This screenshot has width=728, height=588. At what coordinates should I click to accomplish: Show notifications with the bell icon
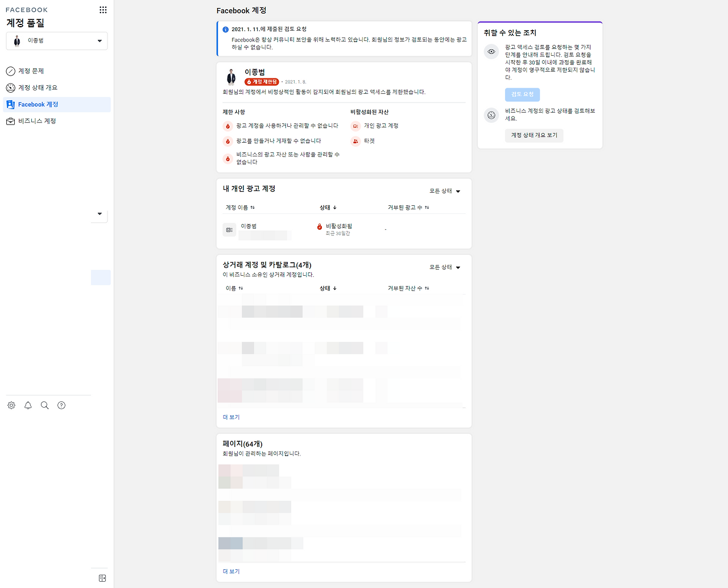pos(28,405)
